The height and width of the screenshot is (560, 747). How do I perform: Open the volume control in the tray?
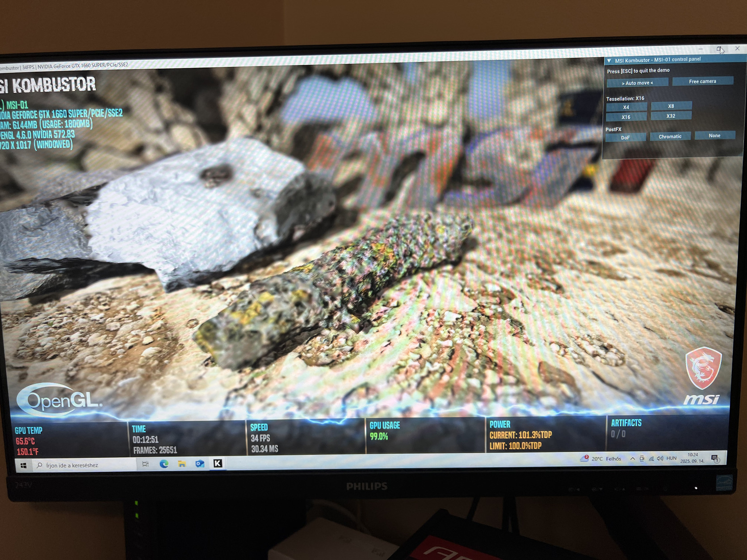point(660,459)
